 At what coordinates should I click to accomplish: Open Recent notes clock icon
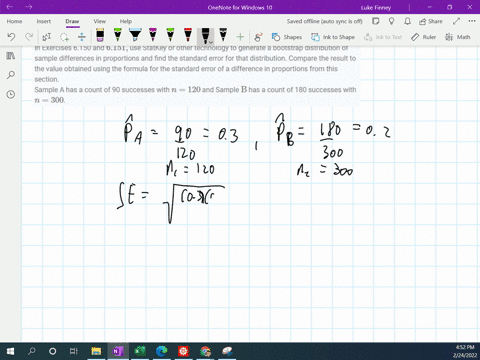(x=11, y=94)
